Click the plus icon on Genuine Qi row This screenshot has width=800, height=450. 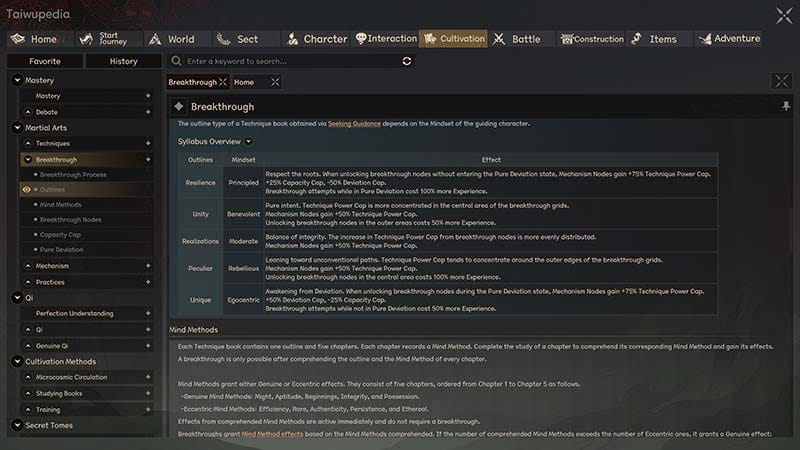pos(148,346)
